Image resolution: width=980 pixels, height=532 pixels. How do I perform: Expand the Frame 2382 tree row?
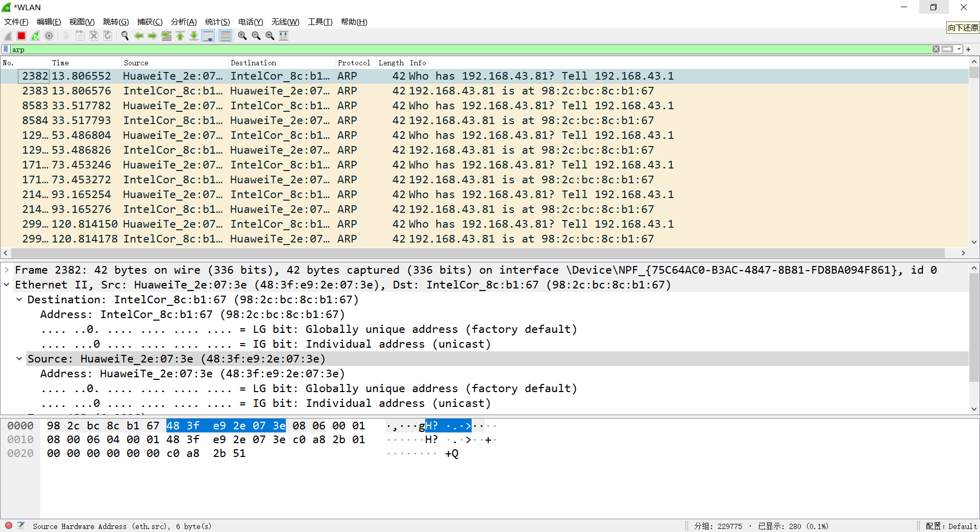(x=7, y=270)
